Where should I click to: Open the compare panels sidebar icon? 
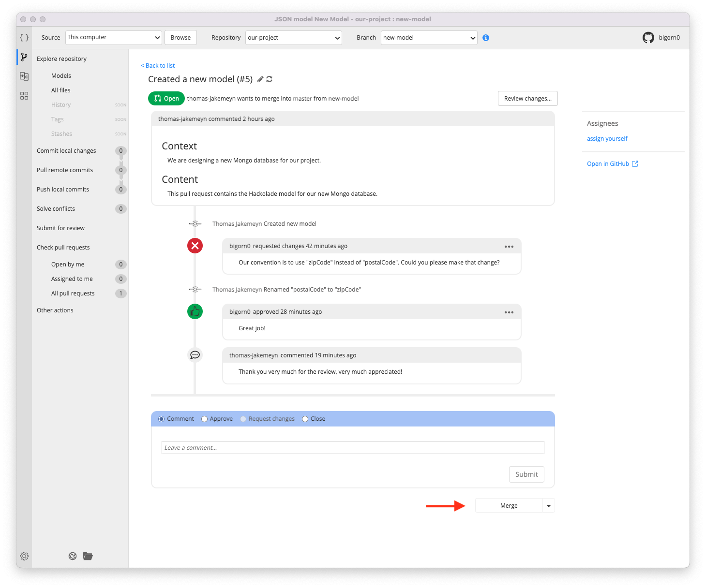click(x=24, y=76)
